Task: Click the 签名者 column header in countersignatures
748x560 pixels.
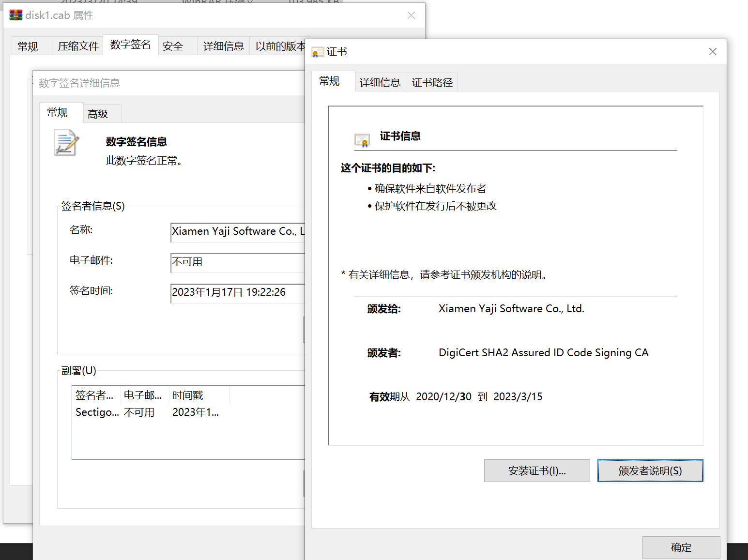Action: coord(96,395)
